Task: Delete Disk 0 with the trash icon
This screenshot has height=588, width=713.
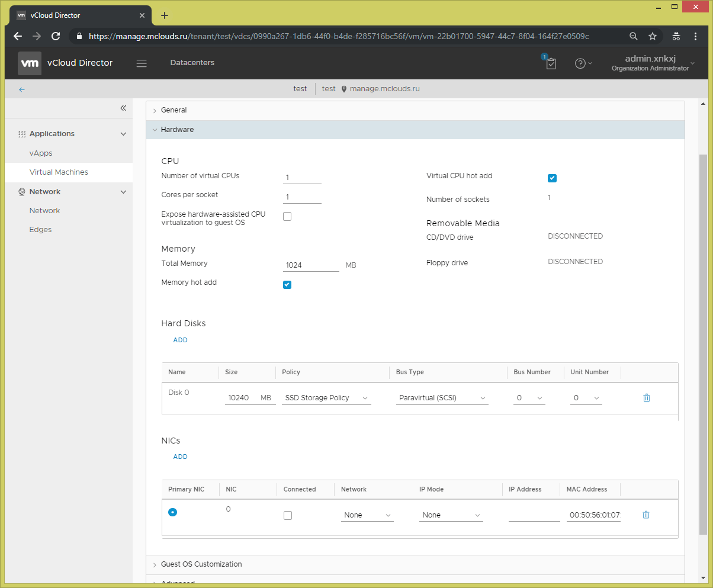Action: coord(646,398)
